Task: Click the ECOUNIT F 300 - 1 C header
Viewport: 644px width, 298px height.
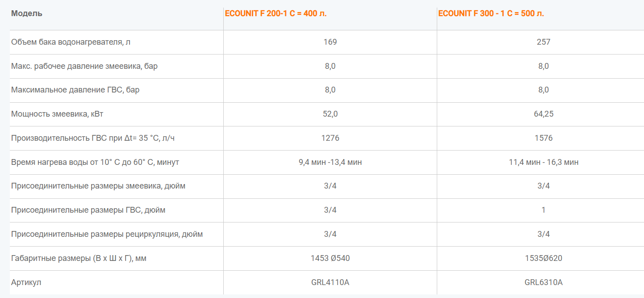Action: (491, 13)
